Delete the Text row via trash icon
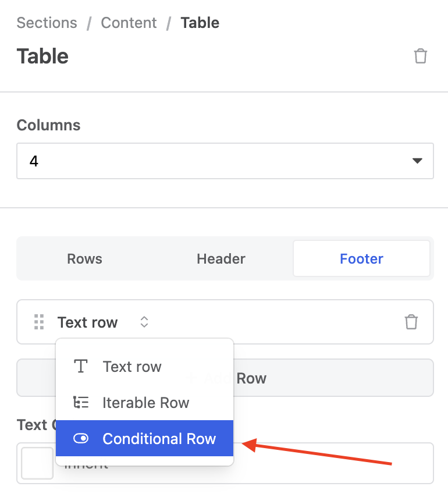 [x=411, y=322]
